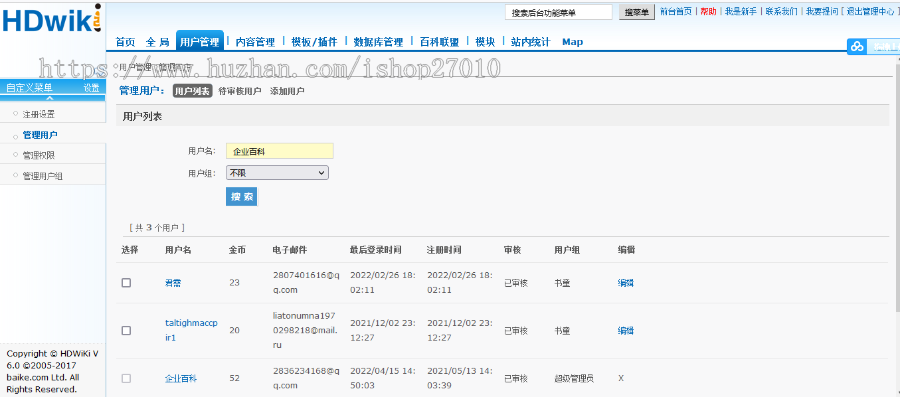Click 设置 beside 自定义菜单
Image resolution: width=900 pixels, height=397 pixels.
click(x=91, y=88)
